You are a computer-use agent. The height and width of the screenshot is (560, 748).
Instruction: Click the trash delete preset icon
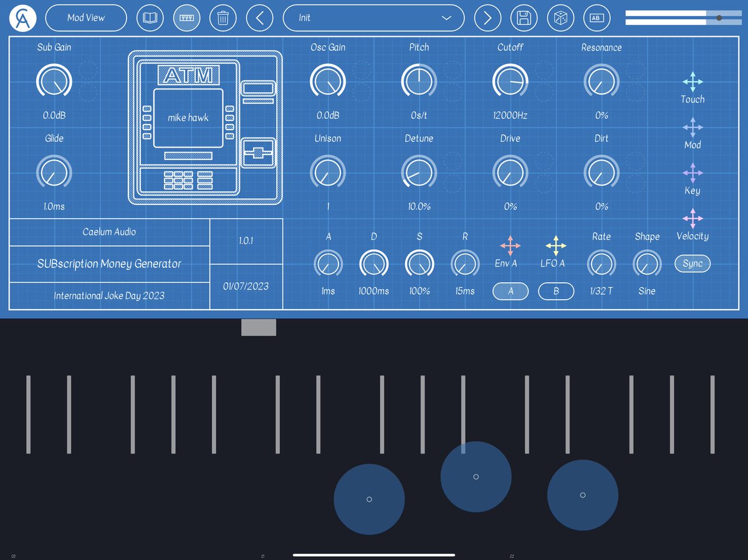(223, 18)
